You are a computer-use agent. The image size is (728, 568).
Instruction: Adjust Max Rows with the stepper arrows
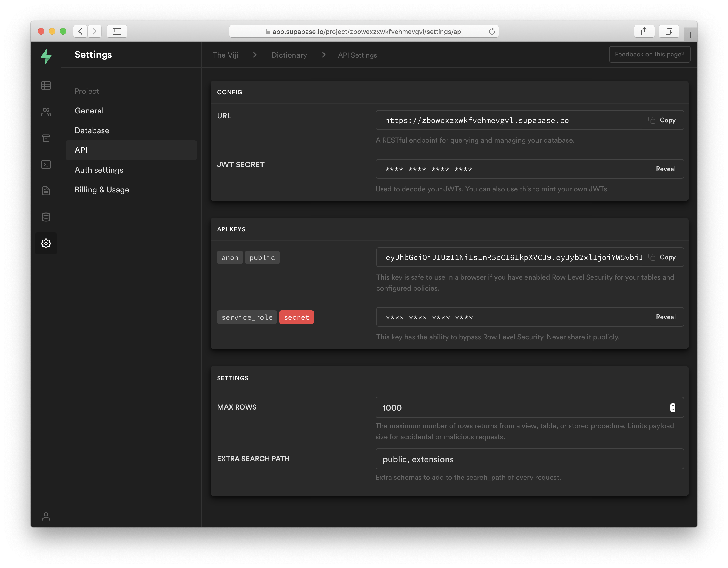click(673, 407)
